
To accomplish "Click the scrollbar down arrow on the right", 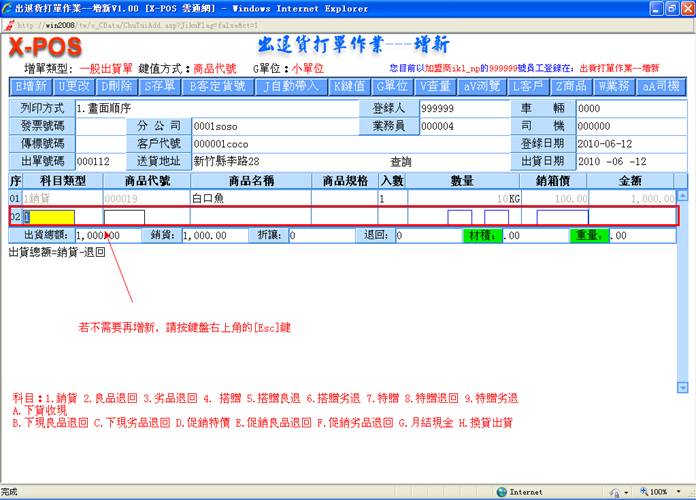I will click(x=682, y=386).
